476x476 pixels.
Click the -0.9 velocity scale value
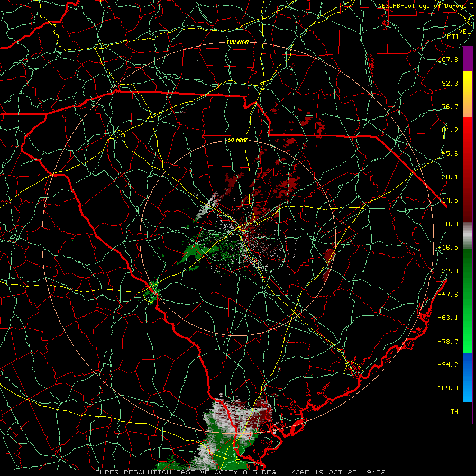pyautogui.click(x=450, y=224)
